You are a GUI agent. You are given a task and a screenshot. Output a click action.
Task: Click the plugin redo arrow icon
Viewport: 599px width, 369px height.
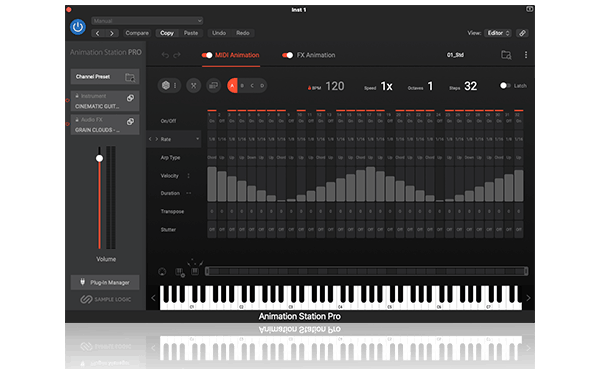click(177, 55)
